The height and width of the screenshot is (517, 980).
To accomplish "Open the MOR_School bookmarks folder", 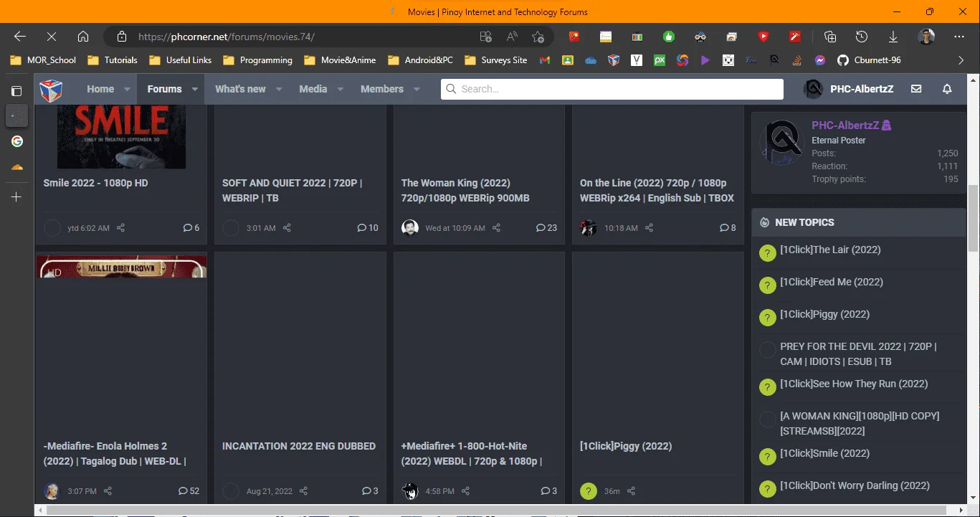I will click(x=44, y=60).
